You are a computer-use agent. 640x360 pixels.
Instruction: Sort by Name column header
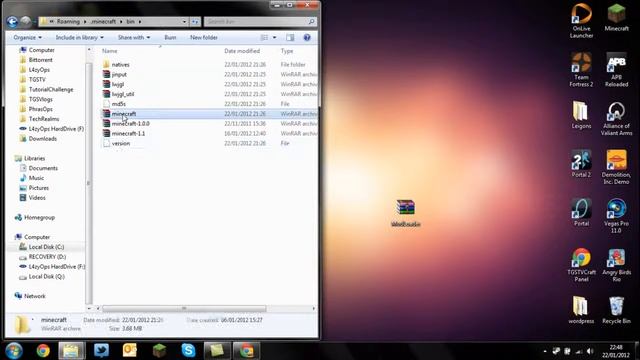[109, 51]
